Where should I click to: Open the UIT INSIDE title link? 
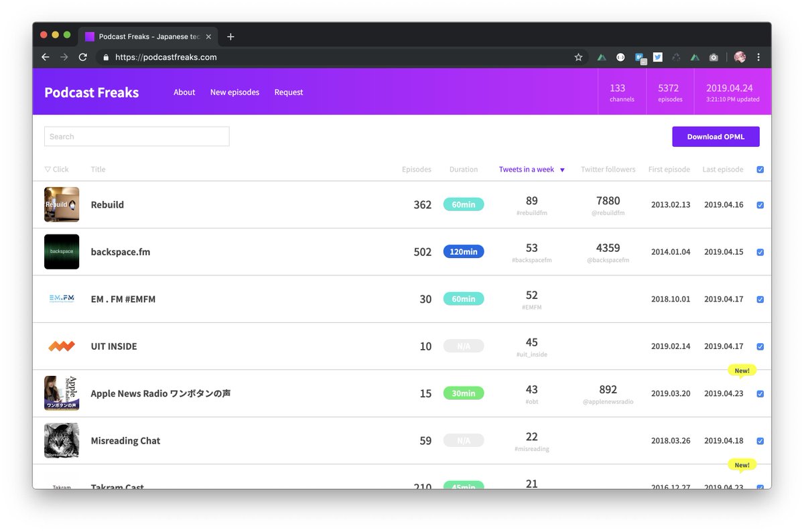point(114,346)
